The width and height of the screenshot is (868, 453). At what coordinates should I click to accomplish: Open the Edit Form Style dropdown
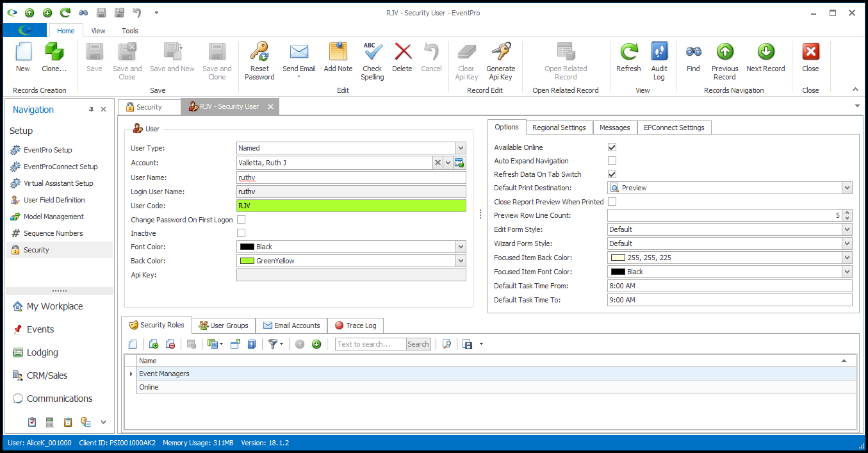[847, 229]
